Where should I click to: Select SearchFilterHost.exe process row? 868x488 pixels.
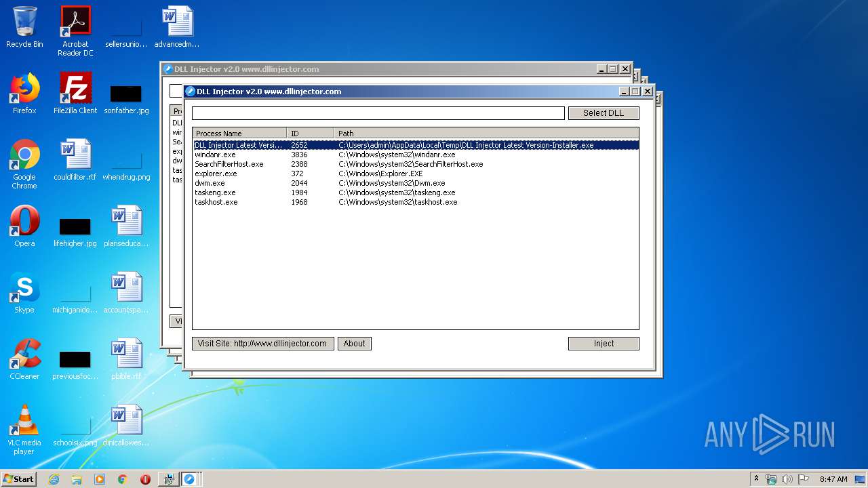[416, 164]
